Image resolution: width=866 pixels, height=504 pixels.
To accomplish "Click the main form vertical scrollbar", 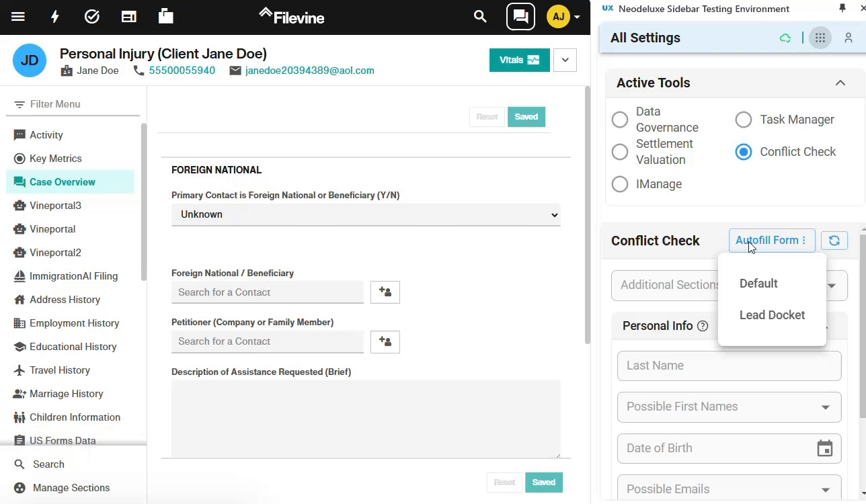I will (x=587, y=215).
